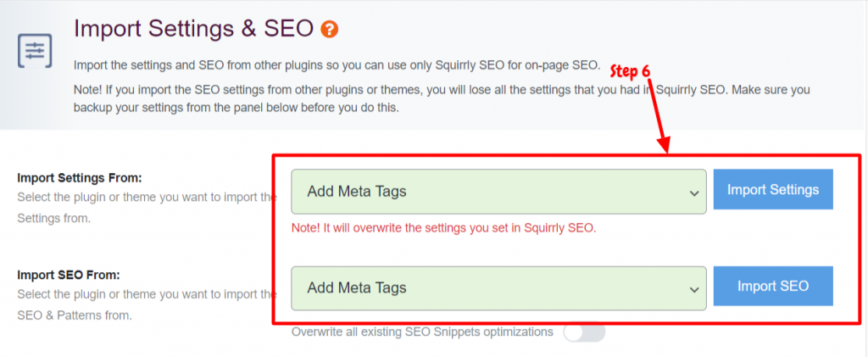Click chevron arrow in Import SEO dropdown
The image size is (868, 357).
[693, 289]
